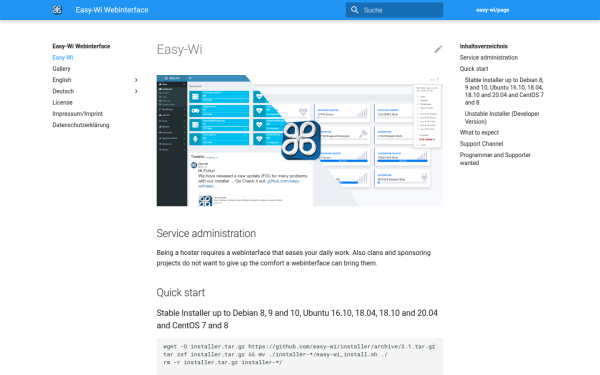The width and height of the screenshot is (600, 375).
Task: Click the pencil edit page icon
Action: click(438, 49)
